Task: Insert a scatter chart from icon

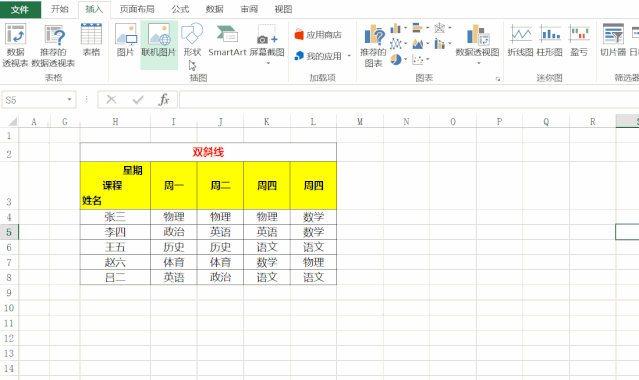Action: click(x=417, y=60)
